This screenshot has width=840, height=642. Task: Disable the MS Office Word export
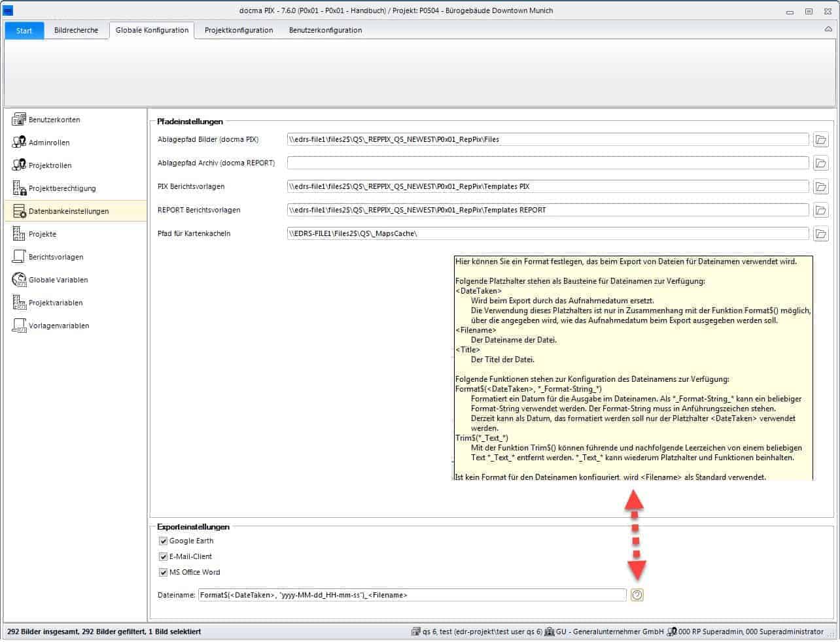tap(164, 572)
